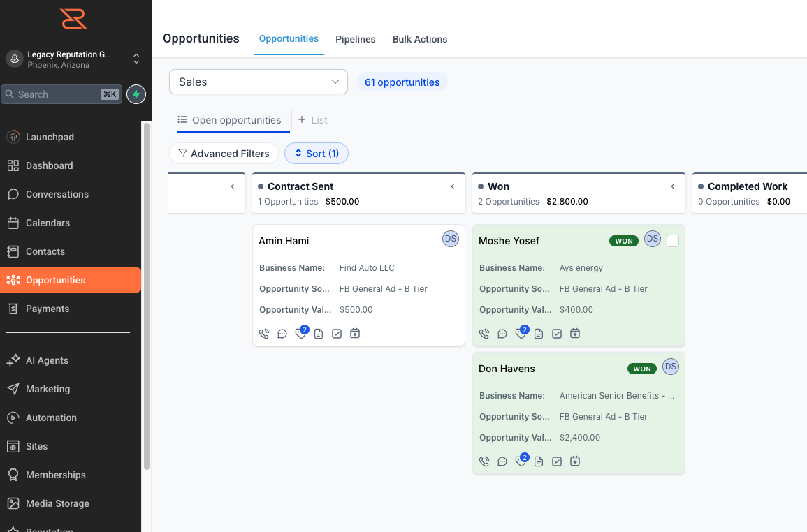Image resolution: width=807 pixels, height=532 pixels.
Task: Open Media Storage in the sidebar
Action: coord(71,503)
